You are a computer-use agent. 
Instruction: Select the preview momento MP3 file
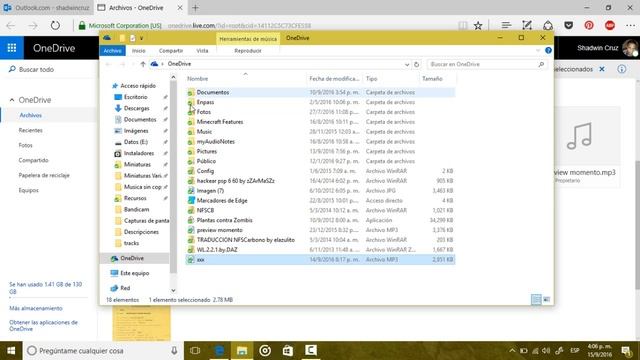point(220,230)
